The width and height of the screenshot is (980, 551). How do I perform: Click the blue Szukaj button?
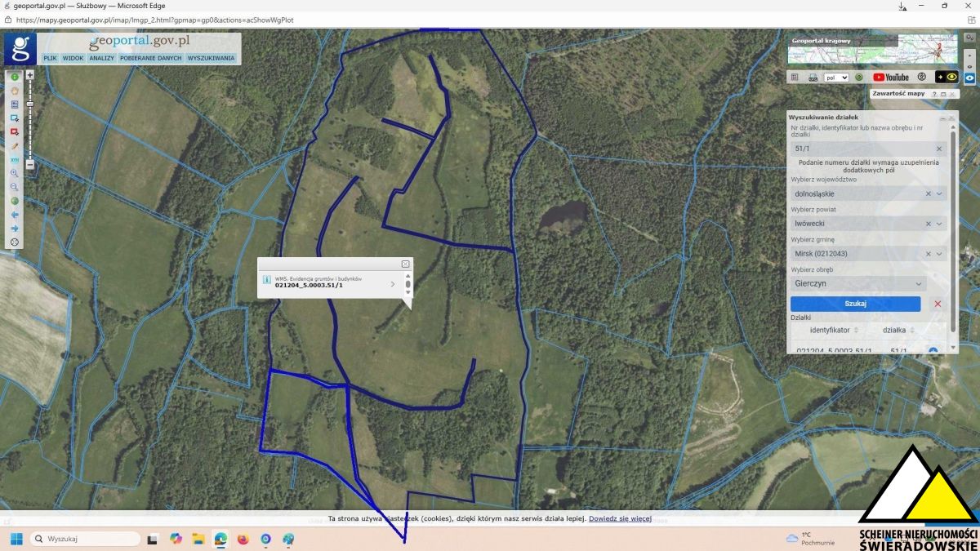coord(855,304)
